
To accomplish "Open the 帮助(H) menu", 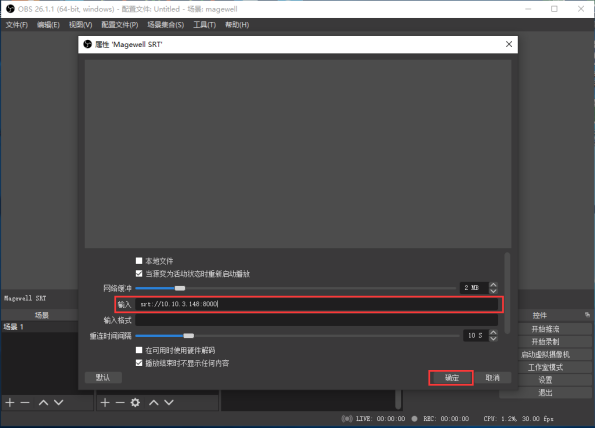I will (x=237, y=25).
